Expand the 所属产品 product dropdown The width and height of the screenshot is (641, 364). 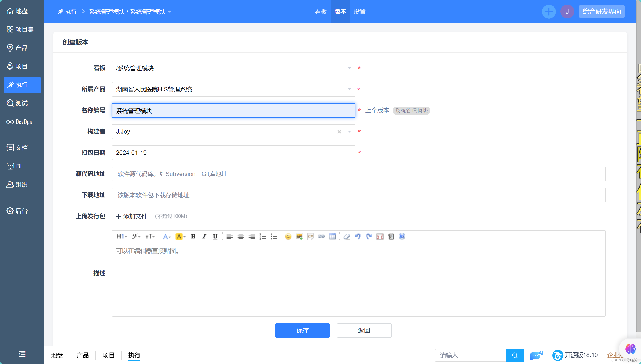233,89
